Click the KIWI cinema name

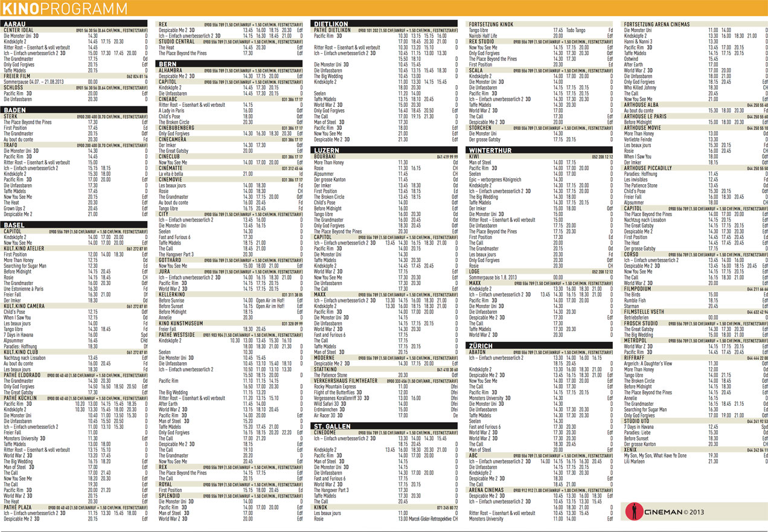click(475, 156)
